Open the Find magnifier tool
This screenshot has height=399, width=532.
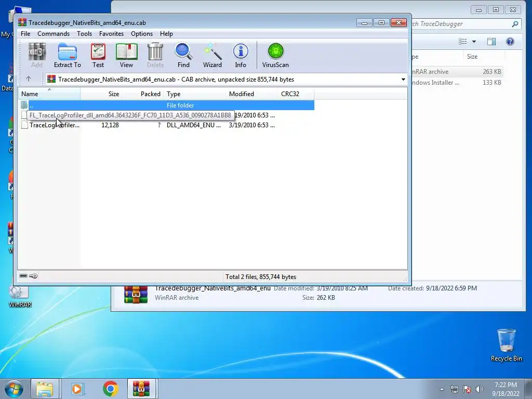(x=183, y=55)
